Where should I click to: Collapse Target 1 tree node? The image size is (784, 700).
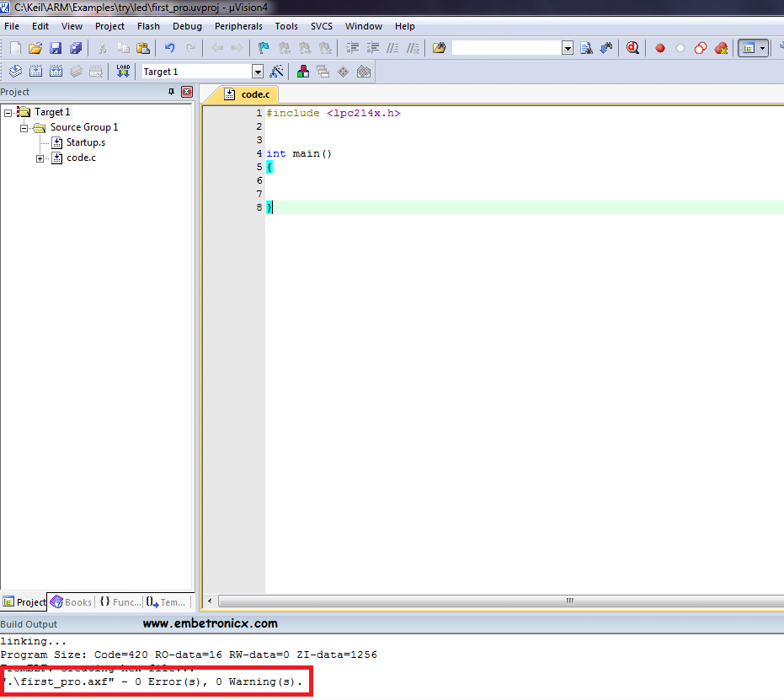(x=8, y=113)
